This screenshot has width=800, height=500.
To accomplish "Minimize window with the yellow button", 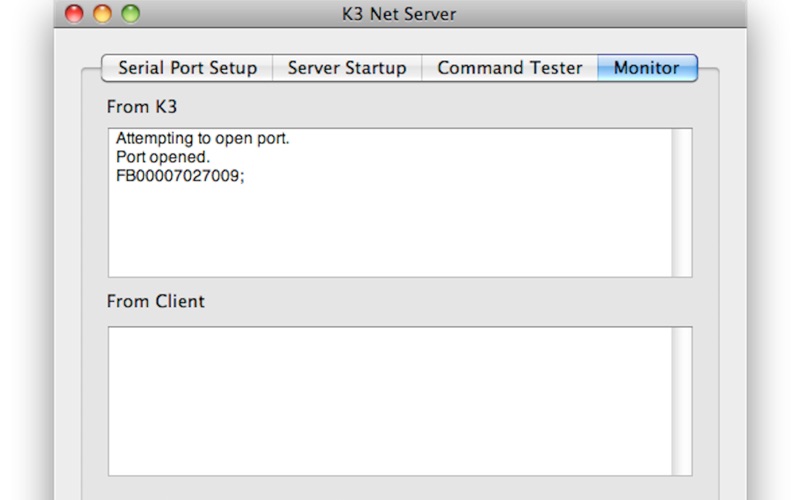I will (x=103, y=14).
